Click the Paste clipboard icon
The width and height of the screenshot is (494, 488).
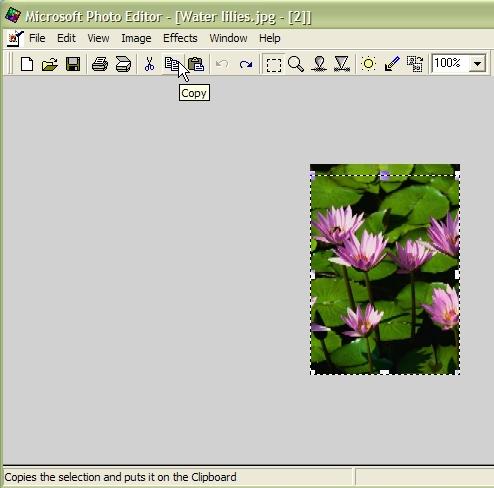[196, 64]
